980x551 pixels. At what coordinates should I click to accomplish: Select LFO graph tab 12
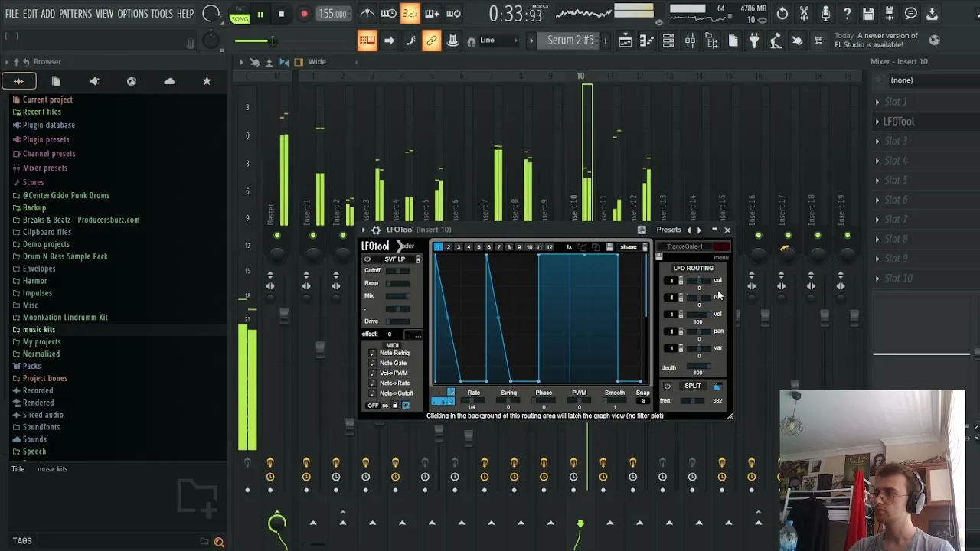pos(549,247)
